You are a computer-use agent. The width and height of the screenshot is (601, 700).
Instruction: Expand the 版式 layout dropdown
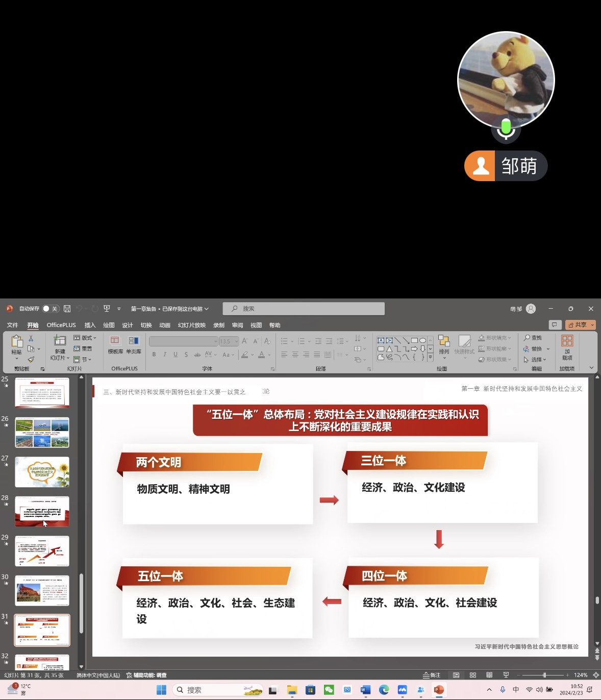[85, 338]
